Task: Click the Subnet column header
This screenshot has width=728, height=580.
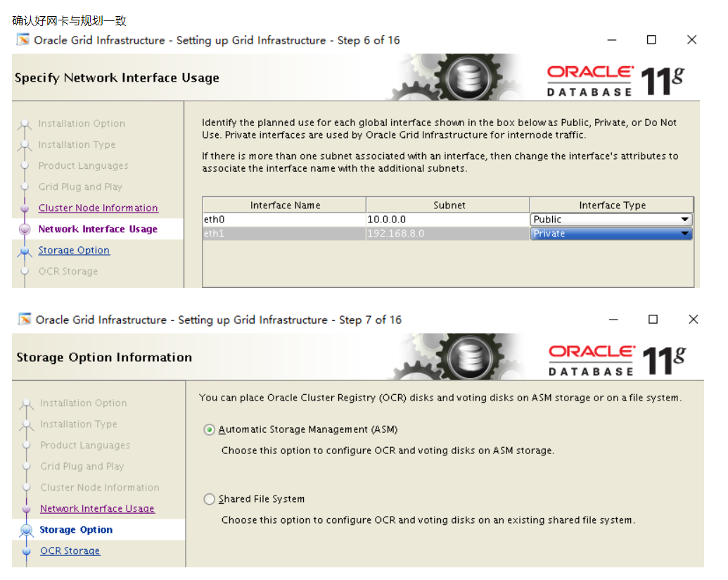Action: coord(449,205)
